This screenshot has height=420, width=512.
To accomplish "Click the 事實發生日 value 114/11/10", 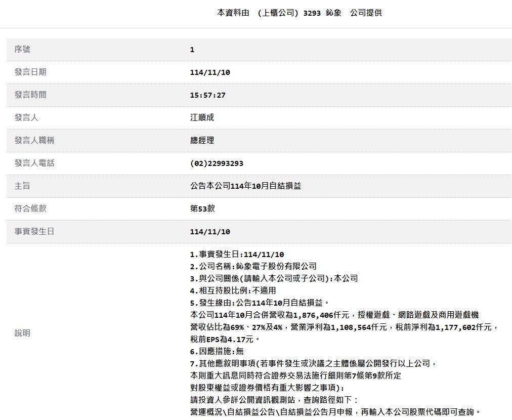I will pyautogui.click(x=210, y=232).
